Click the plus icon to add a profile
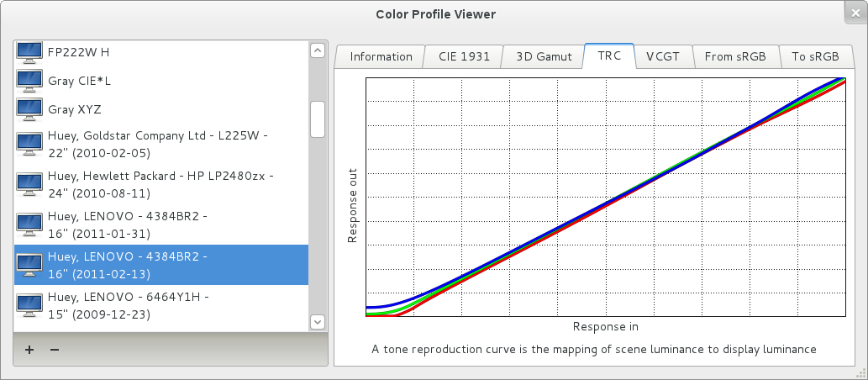 [29, 350]
